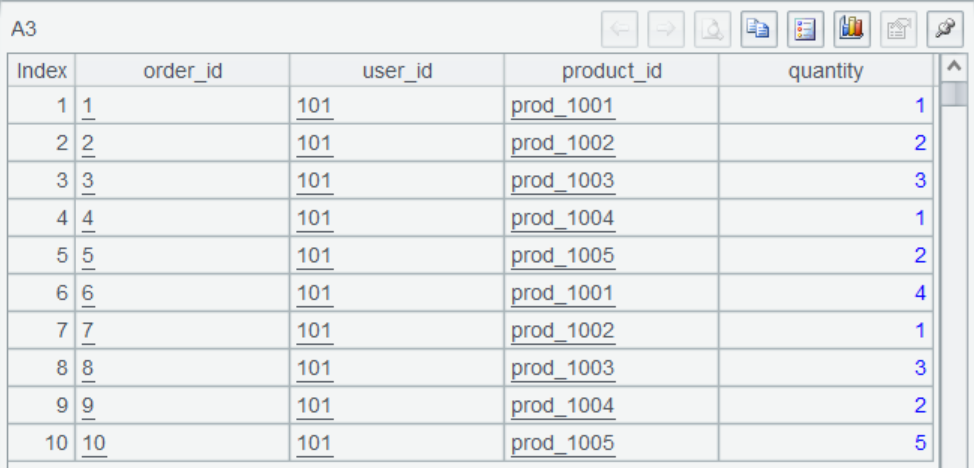Click the product_id column header
Image resolution: width=974 pixels, height=468 pixels.
click(x=611, y=71)
